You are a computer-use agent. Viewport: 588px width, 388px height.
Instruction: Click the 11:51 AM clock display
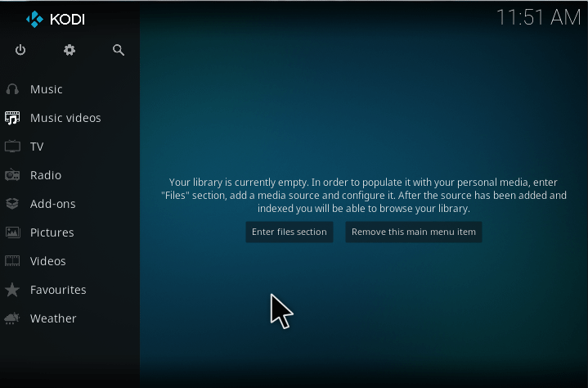pyautogui.click(x=538, y=17)
